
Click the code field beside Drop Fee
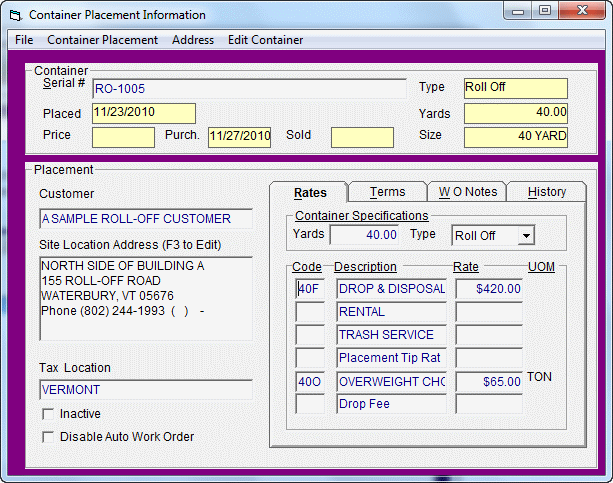[x=310, y=404]
